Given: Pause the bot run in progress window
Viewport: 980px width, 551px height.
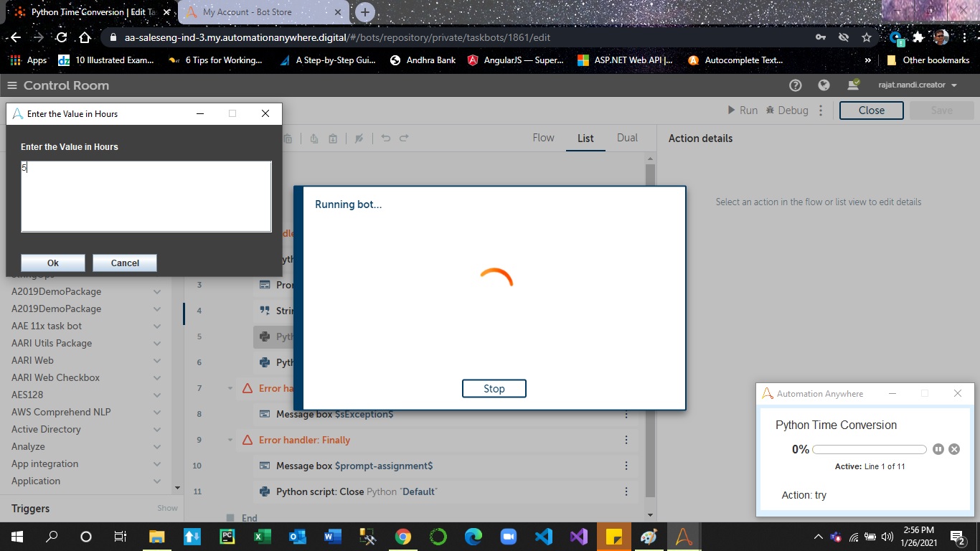Looking at the screenshot, I should (x=938, y=449).
